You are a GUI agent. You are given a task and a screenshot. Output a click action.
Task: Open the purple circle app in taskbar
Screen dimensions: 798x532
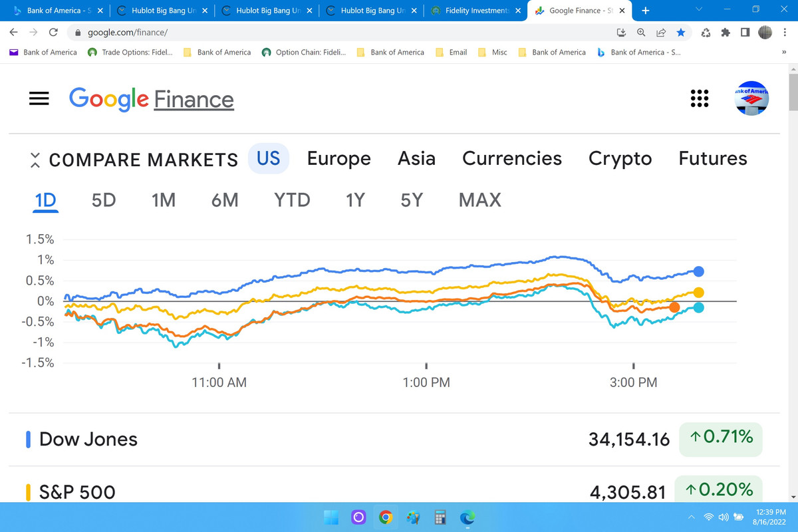pos(358,517)
